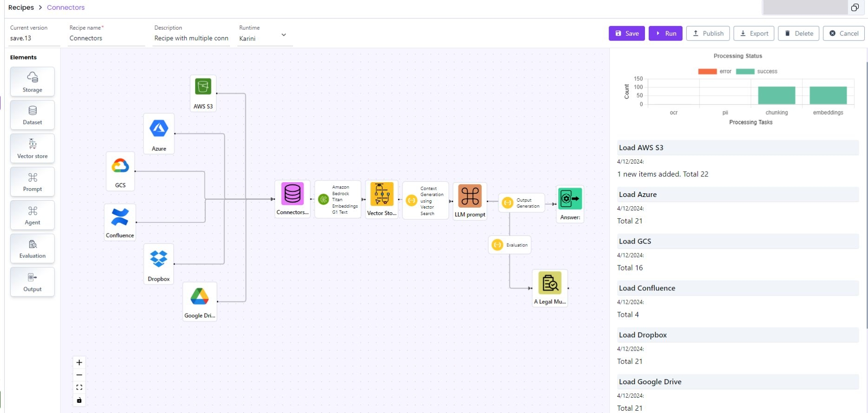
Task: Open the Connectors breadcrumb link
Action: click(x=66, y=7)
